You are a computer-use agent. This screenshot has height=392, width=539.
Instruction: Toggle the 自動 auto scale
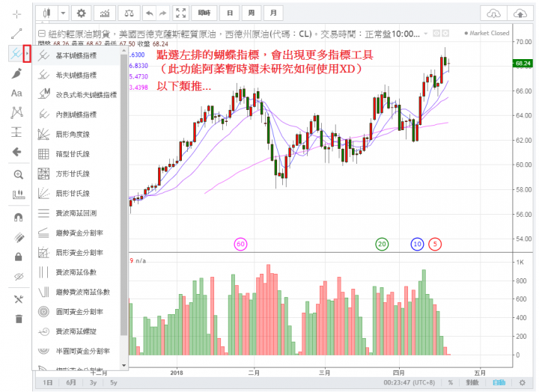pos(499,382)
